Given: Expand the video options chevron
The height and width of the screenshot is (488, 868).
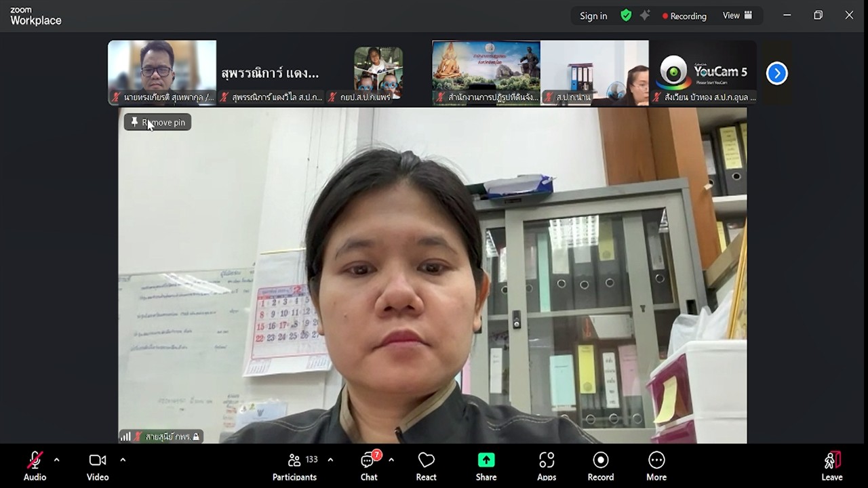Looking at the screenshot, I should point(123,460).
